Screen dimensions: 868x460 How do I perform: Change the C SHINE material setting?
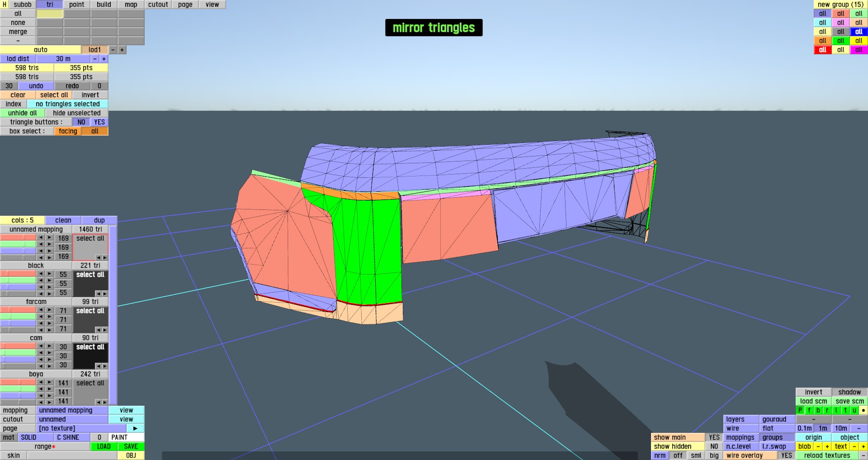click(72, 437)
